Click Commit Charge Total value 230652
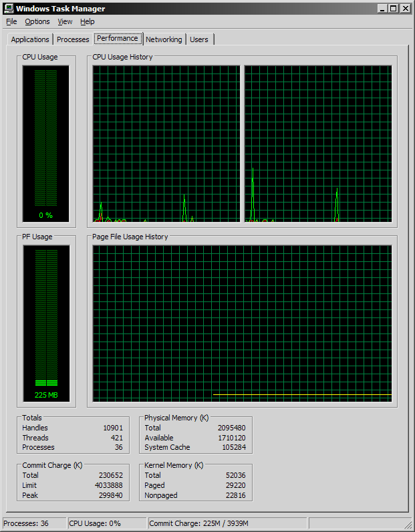 click(111, 475)
